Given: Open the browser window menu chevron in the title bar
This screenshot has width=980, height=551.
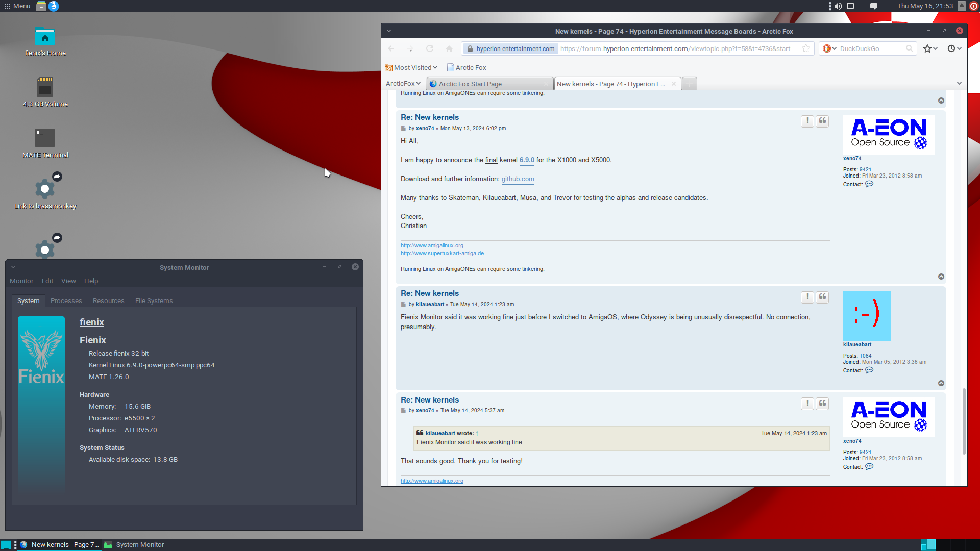Looking at the screenshot, I should (389, 31).
